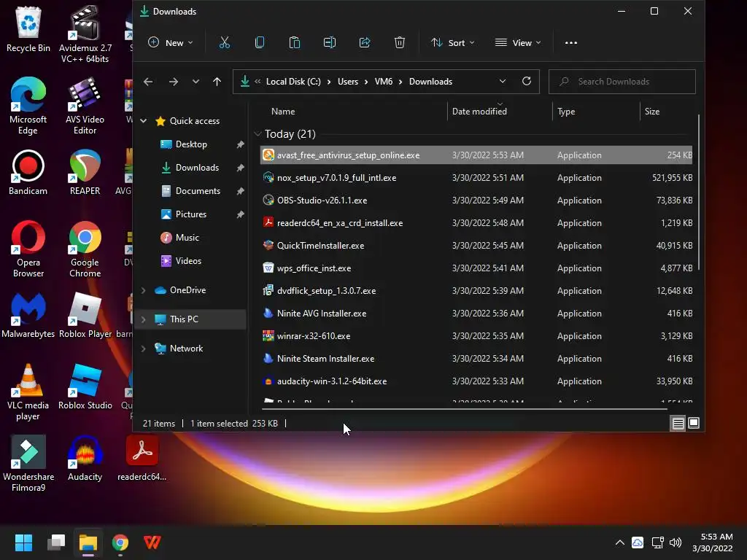The width and height of the screenshot is (747, 560).
Task: Open Malwarebytes desktop shortcut
Action: (x=28, y=315)
